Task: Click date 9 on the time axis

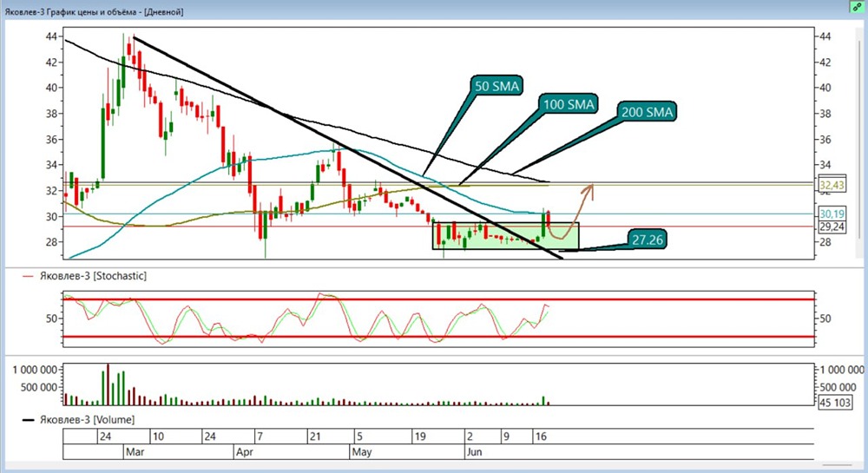Action: (506, 437)
